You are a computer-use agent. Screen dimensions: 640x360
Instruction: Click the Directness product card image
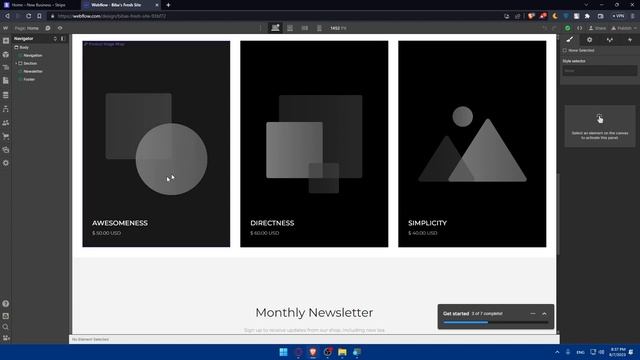coord(314,144)
